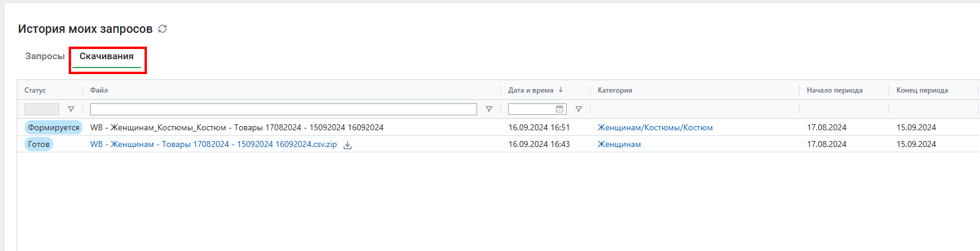Sort by the Категория column header
Screen dimensions: 980x251
pyautogui.click(x=615, y=90)
